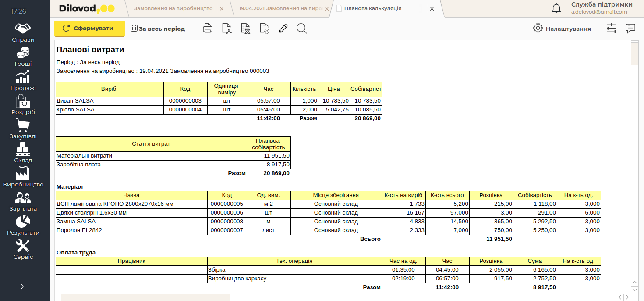This screenshot has width=644, height=301.
Task: Close the Планова калькуляція tab
Action: click(x=432, y=8)
